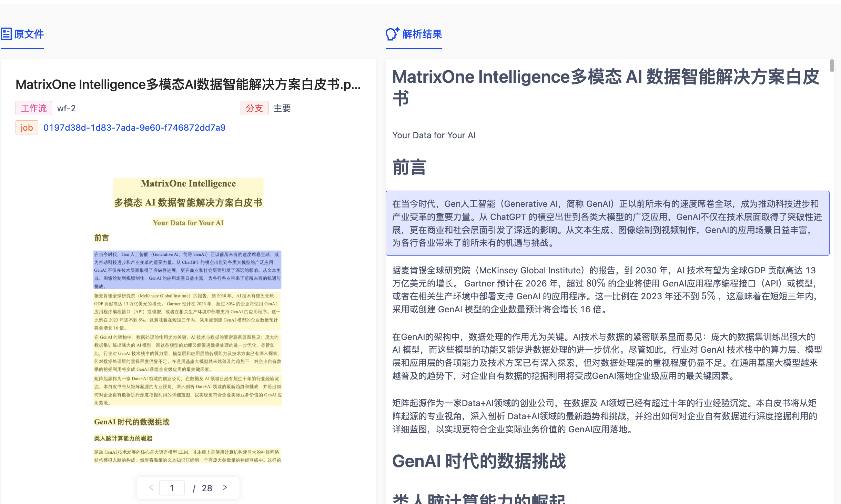Click the red 分支 tag
Screen dimensions: 841x504
tap(254, 108)
